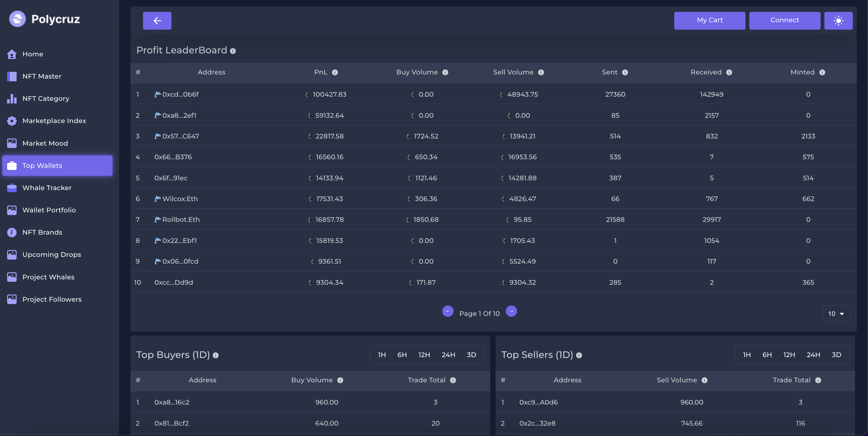Click the Upcoming Drops sidebar icon
This screenshot has height=436, width=868.
[x=12, y=254]
